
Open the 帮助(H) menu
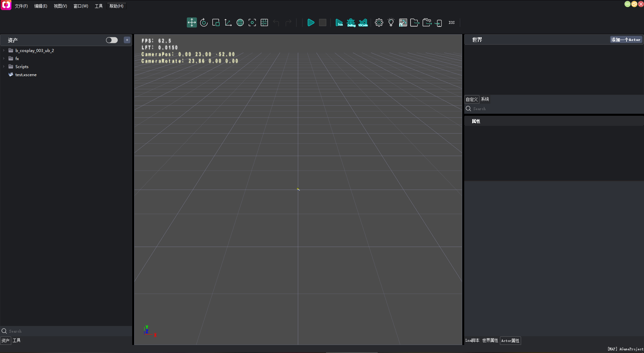(x=116, y=6)
